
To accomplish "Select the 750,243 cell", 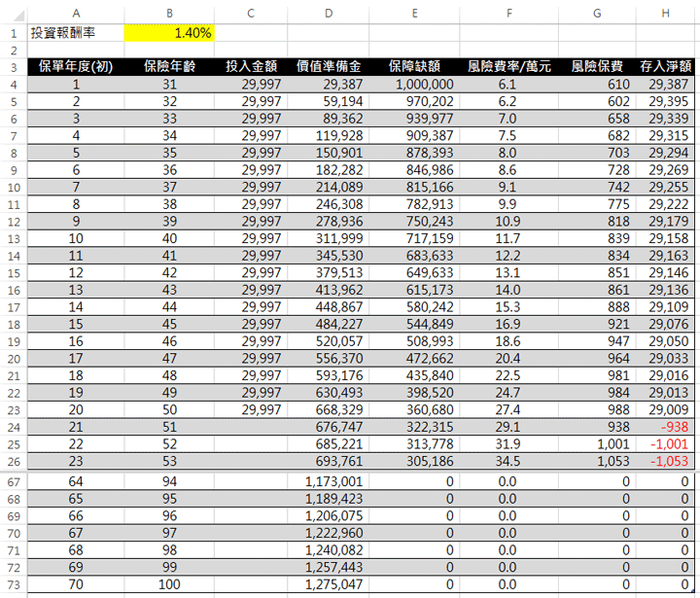I will [x=414, y=222].
